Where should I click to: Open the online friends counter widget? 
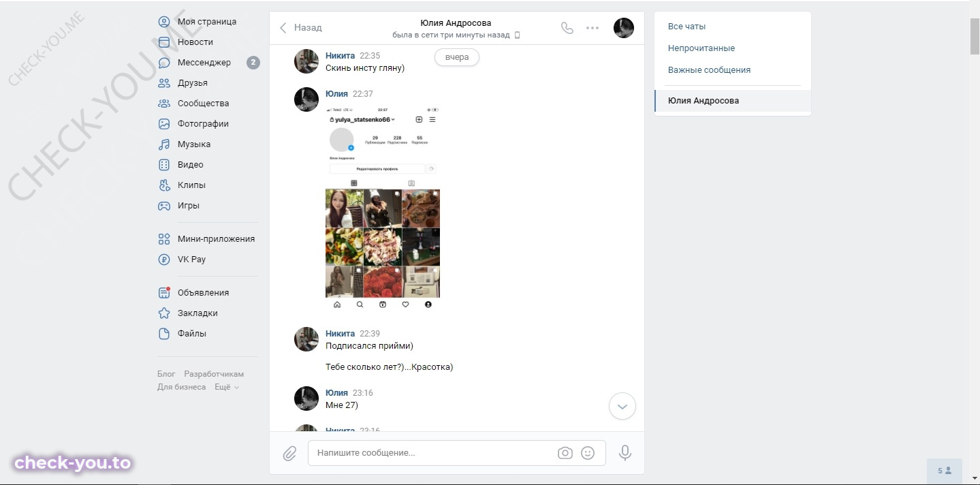(x=944, y=471)
